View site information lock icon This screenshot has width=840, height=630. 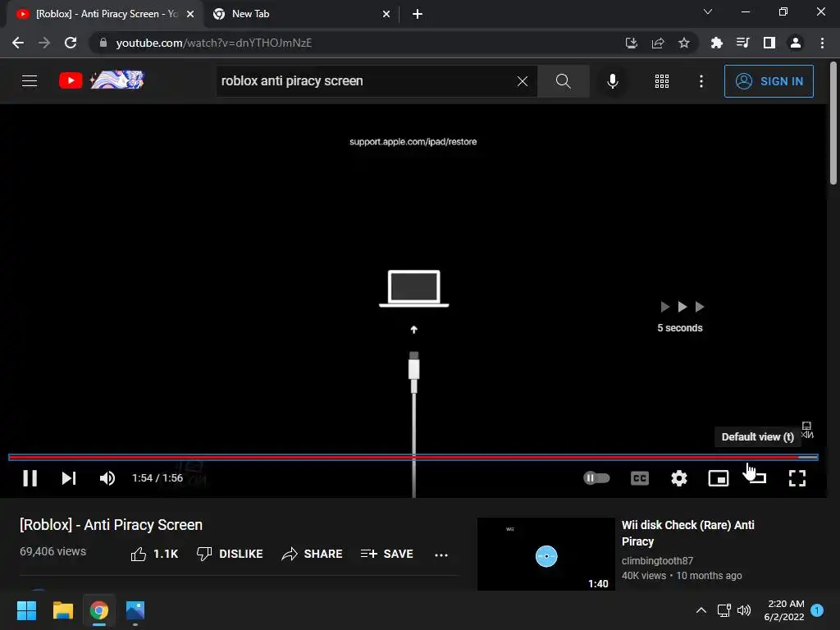103,43
